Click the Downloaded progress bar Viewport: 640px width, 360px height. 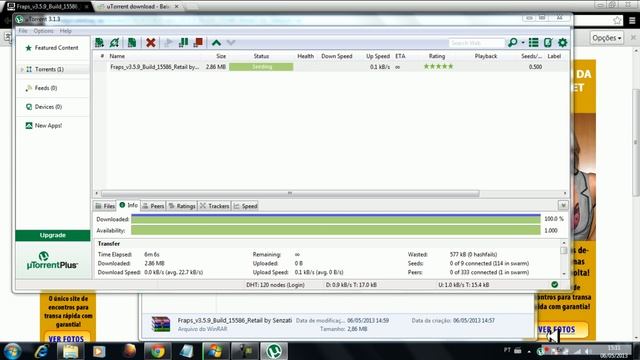(336, 219)
